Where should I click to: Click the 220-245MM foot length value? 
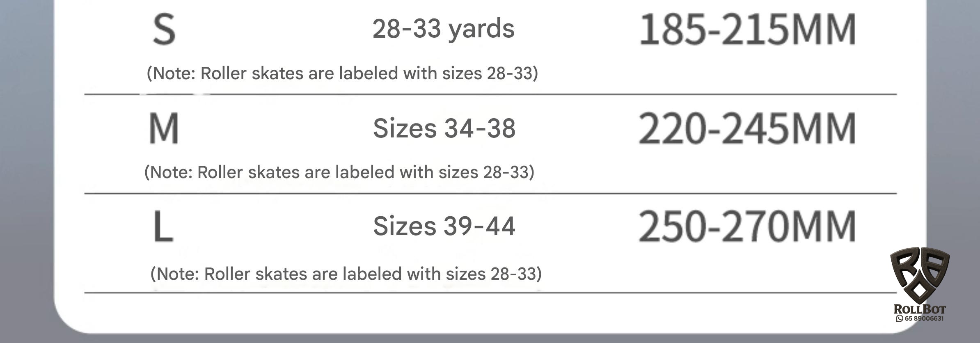[747, 128]
